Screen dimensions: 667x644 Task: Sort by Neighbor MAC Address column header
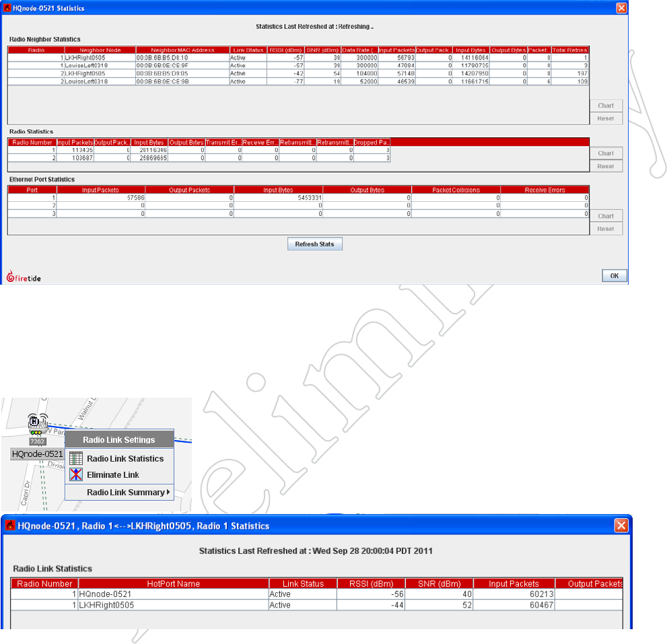(x=182, y=50)
